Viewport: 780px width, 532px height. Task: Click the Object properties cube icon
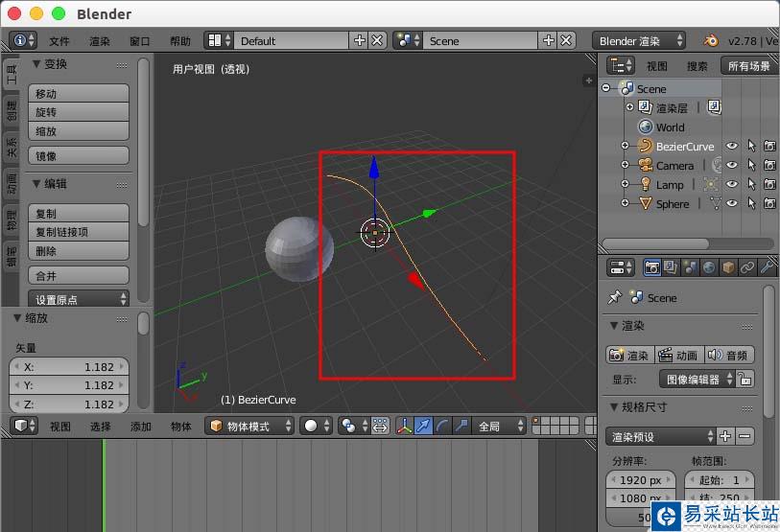pyautogui.click(x=728, y=267)
